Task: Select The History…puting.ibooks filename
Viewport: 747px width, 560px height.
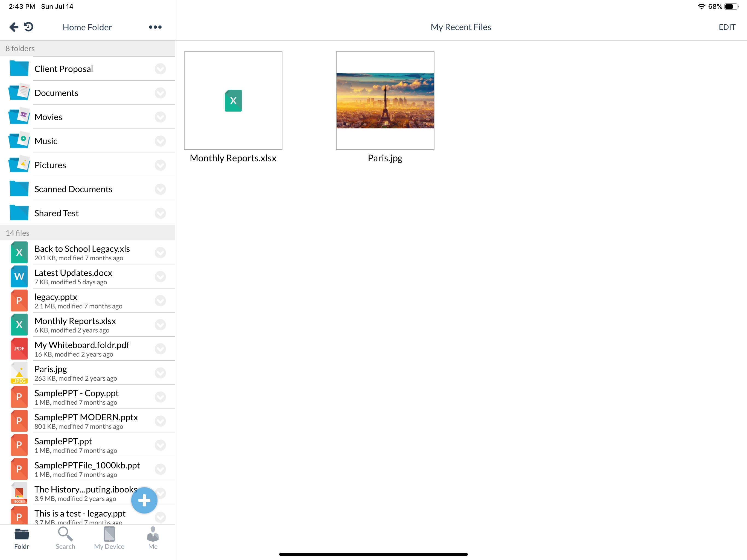Action: 86,489
